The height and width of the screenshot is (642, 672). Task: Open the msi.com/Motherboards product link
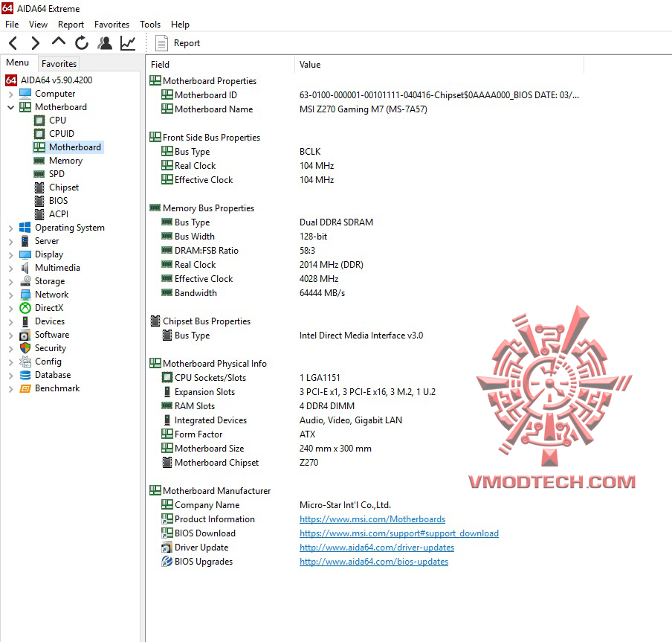(x=372, y=519)
